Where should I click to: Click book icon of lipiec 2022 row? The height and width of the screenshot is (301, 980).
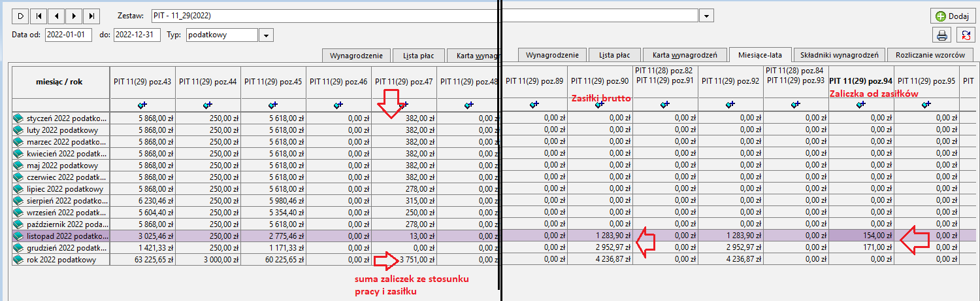coord(19,188)
